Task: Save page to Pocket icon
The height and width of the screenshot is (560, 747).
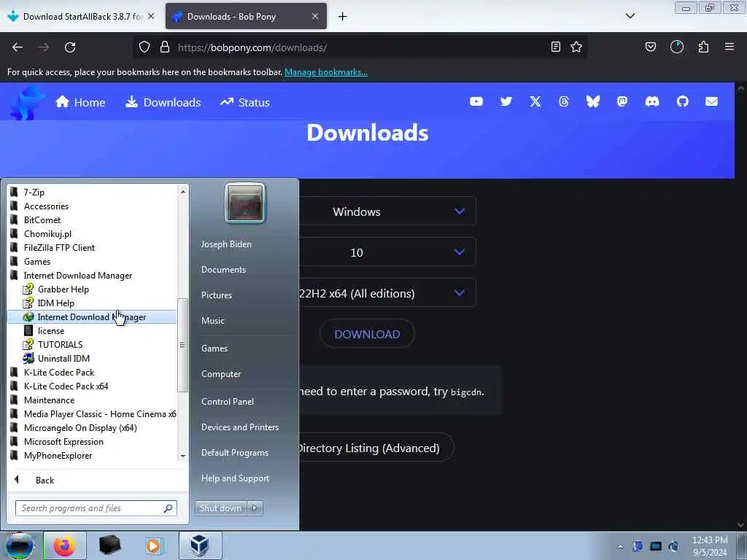Action: 650,47
